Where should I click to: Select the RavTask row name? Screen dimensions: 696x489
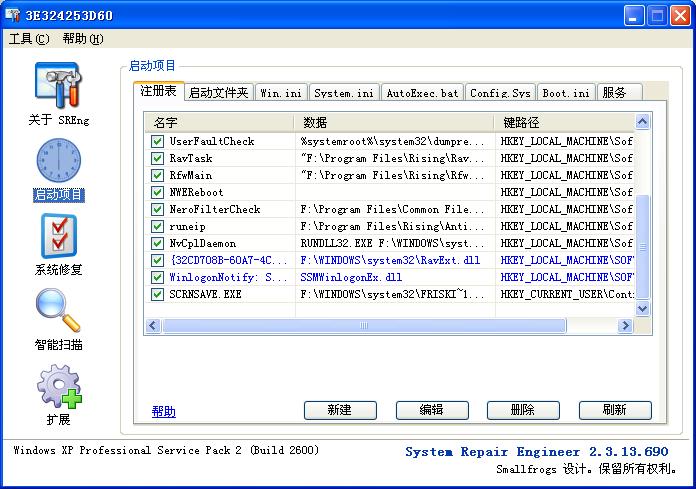[x=191, y=158]
